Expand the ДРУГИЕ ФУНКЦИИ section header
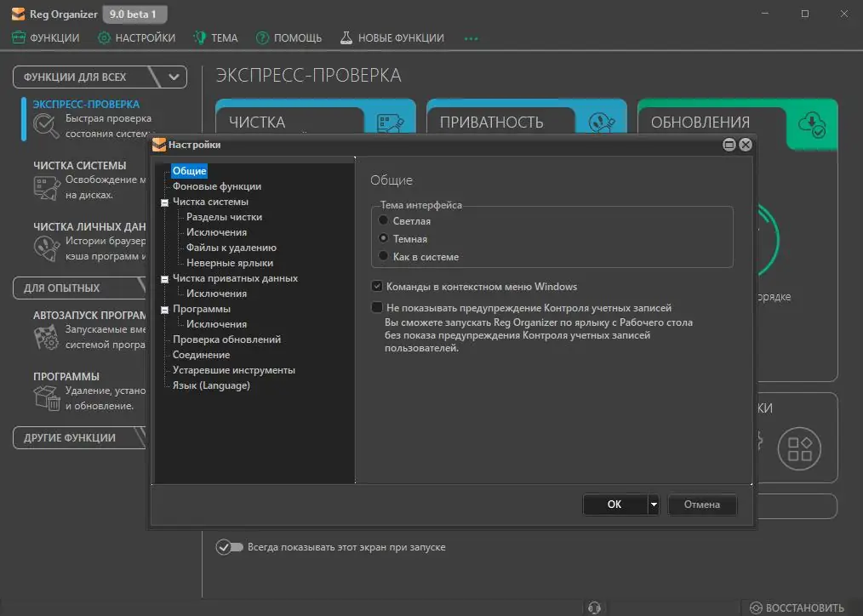The image size is (863, 616). (x=78, y=438)
